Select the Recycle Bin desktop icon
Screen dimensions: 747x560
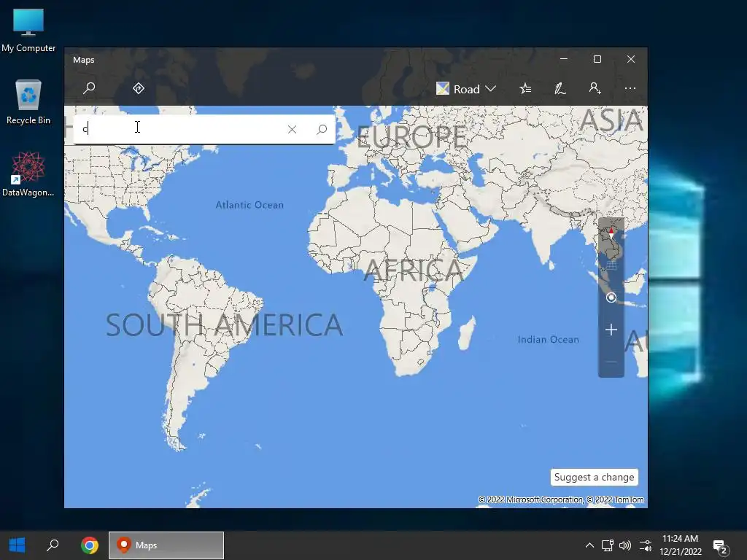tap(28, 102)
